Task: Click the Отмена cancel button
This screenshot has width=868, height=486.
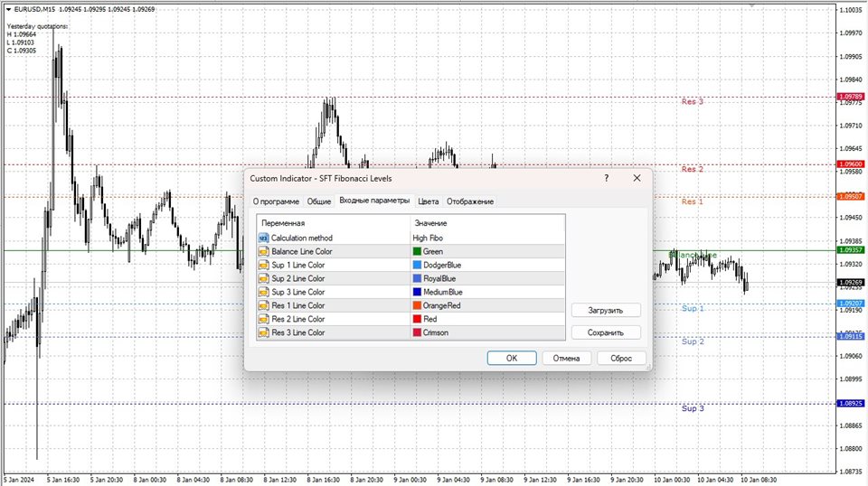Action: [x=566, y=359]
